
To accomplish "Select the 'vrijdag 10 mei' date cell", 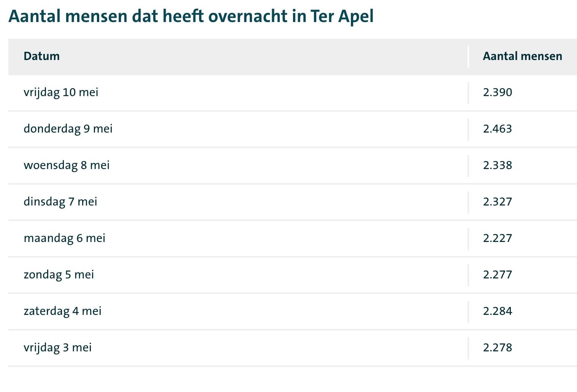I will click(x=61, y=92).
